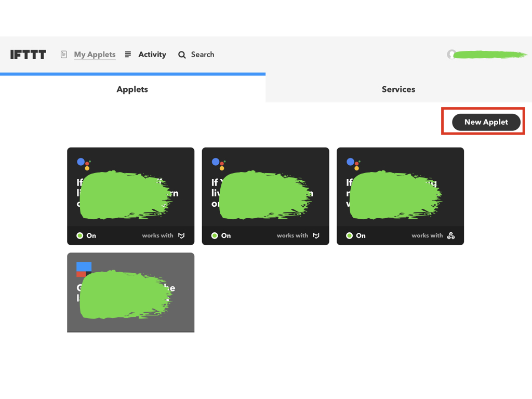The image size is (532, 399).
Task: Click the My Applets document icon
Action: coord(64,55)
